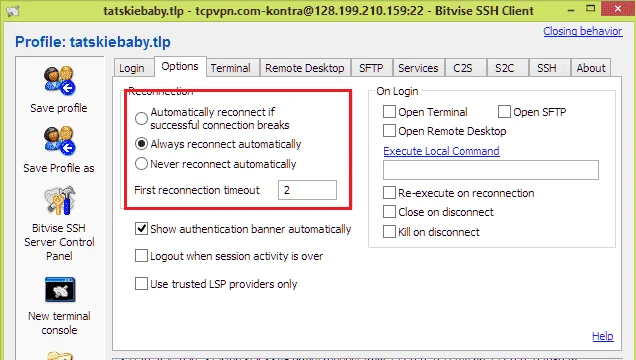Enable Use trusted LSP providers only
This screenshot has height=360, width=636.
[x=141, y=284]
